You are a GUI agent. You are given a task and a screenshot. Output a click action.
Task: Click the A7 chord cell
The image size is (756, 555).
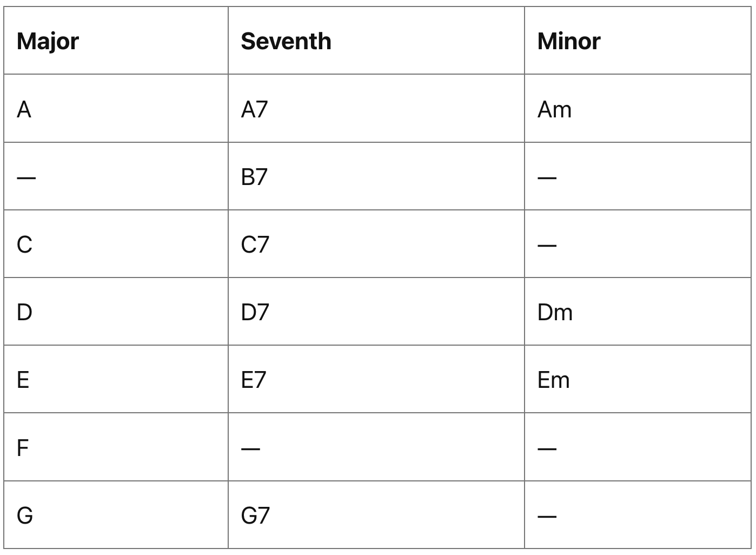pos(254,110)
